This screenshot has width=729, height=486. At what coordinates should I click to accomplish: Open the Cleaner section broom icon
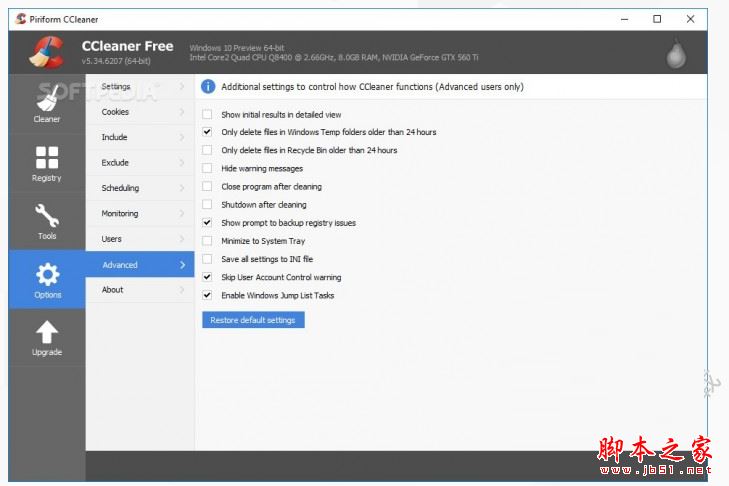coord(47,98)
